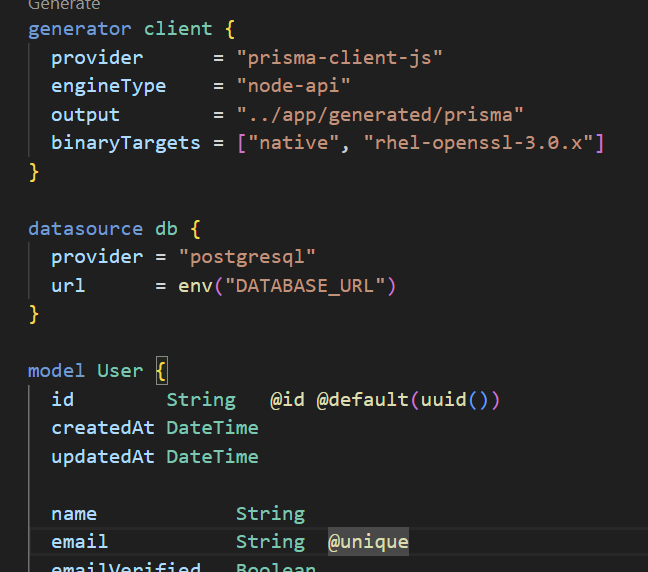The height and width of the screenshot is (572, 648).
Task: Click the highlighted @unique attribute
Action: coord(368,542)
